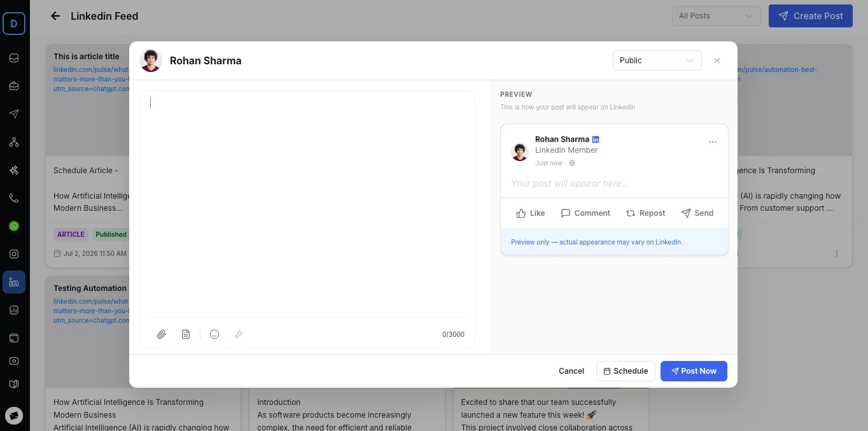Click the round avatar at the sidebar bottom

click(x=14, y=416)
